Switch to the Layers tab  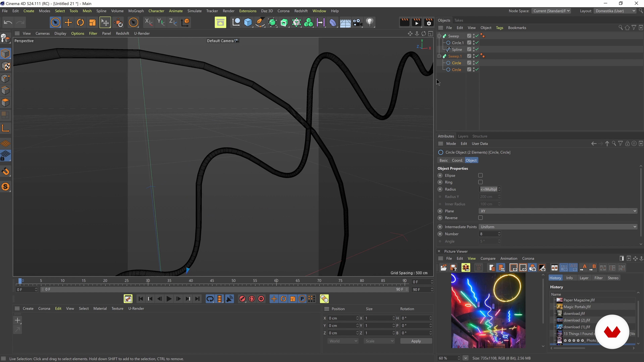coord(463,136)
